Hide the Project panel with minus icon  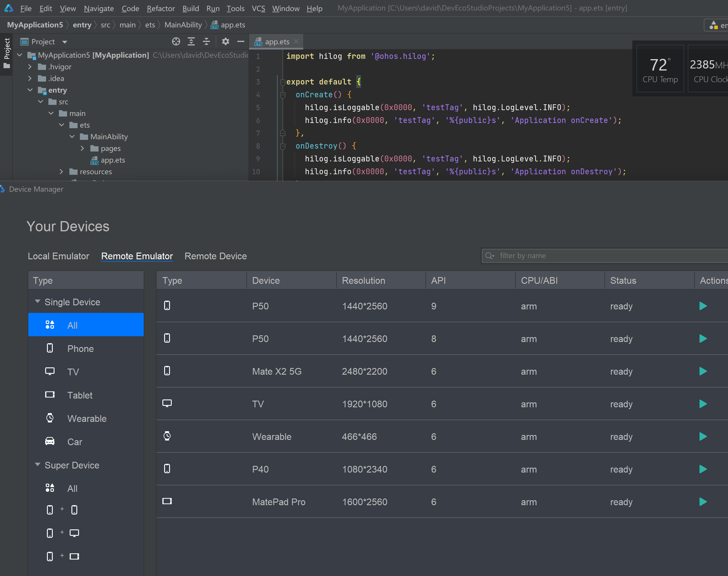tap(241, 41)
